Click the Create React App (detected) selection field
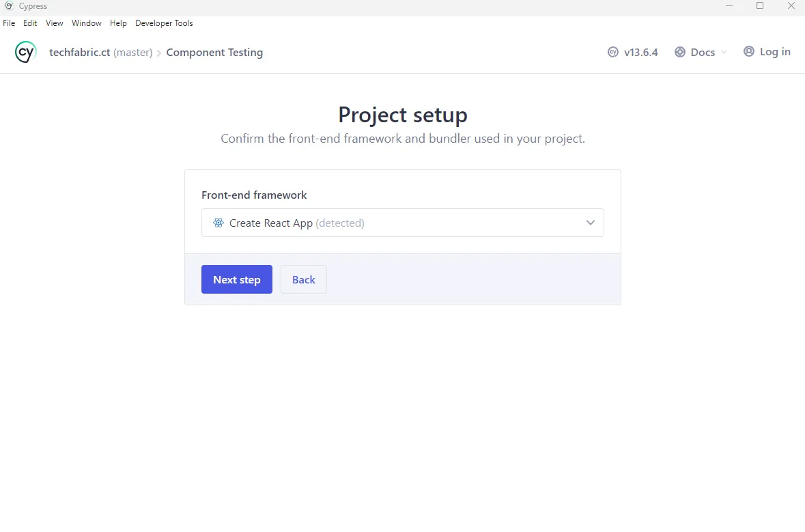Screen dimensions: 805x532 pos(402,223)
